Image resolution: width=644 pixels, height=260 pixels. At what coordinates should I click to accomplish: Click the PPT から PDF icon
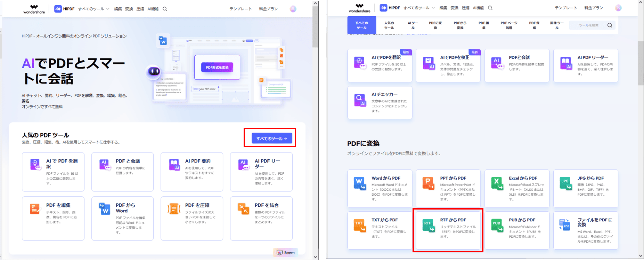point(429,183)
